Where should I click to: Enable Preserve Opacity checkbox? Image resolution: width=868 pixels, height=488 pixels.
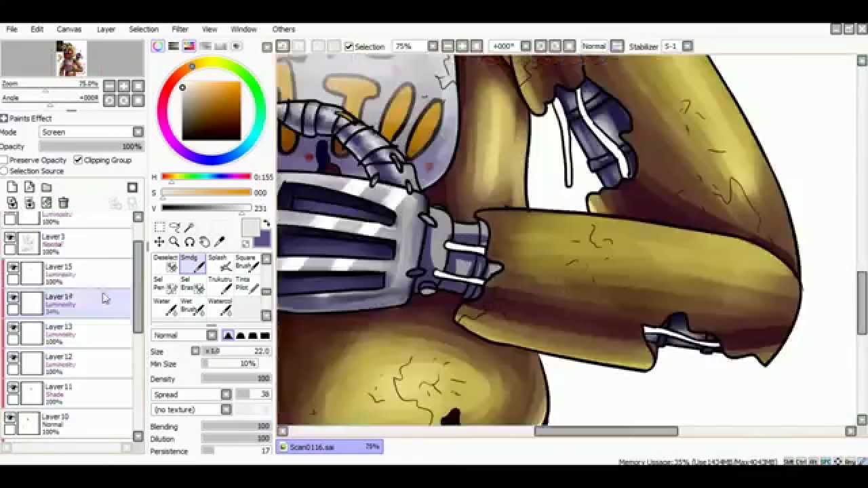[x=4, y=160]
